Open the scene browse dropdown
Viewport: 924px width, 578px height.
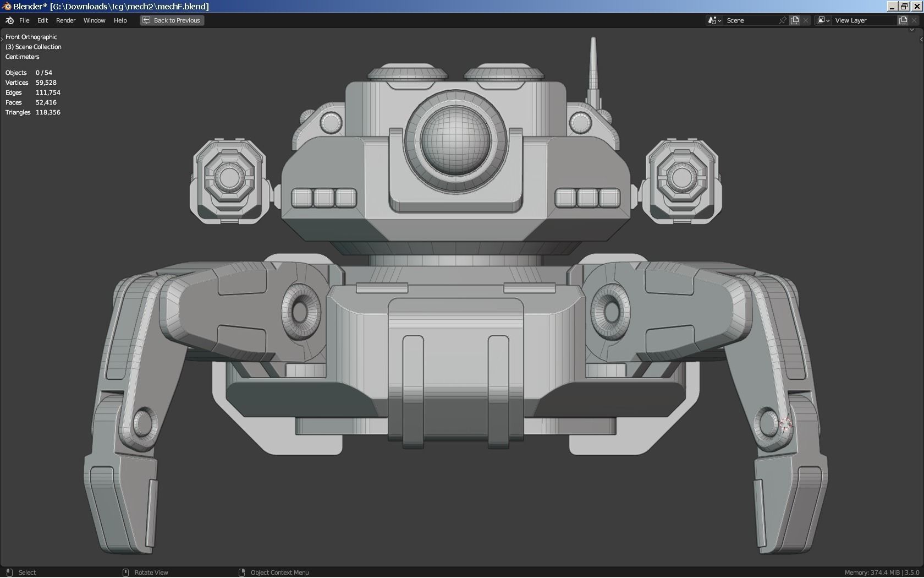(x=714, y=20)
